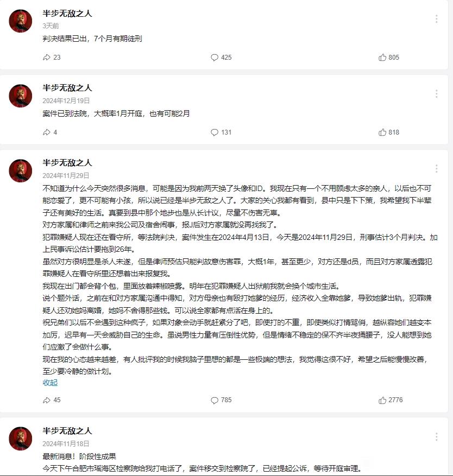Share the 2024年11月29日 post with 45 shares
The width and height of the screenshot is (453, 476).
[x=52, y=400]
